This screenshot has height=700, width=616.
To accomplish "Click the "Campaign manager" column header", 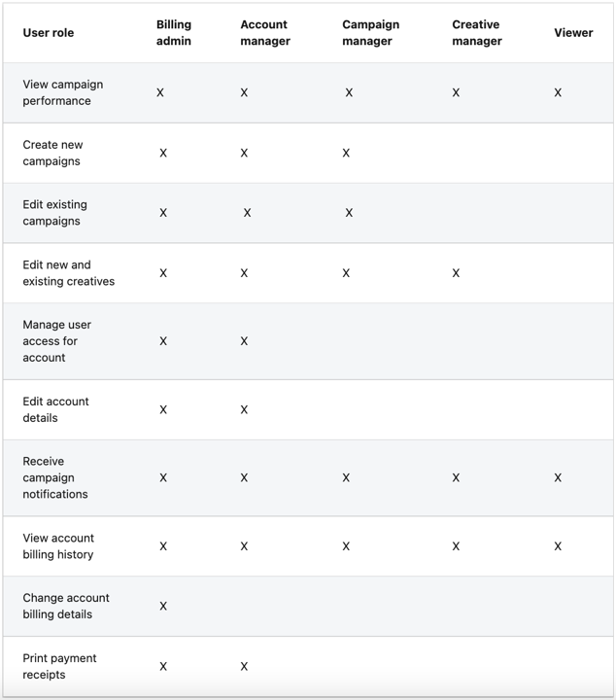I will pos(370,33).
